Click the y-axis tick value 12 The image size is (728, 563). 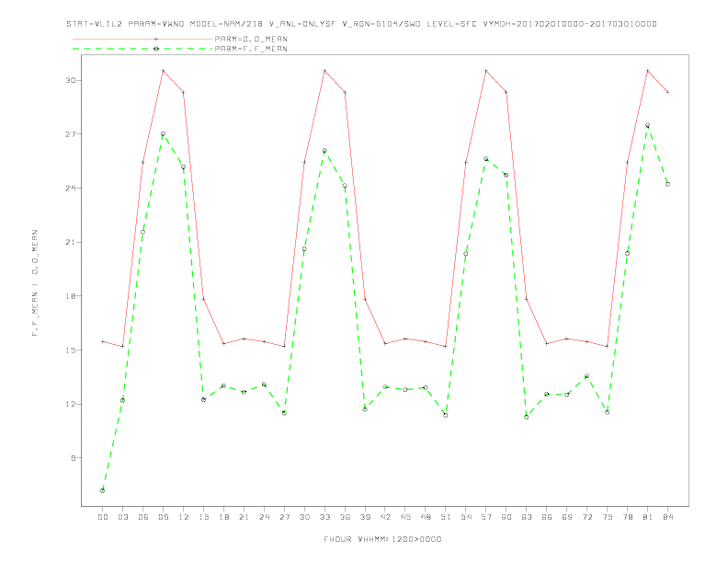coord(71,404)
